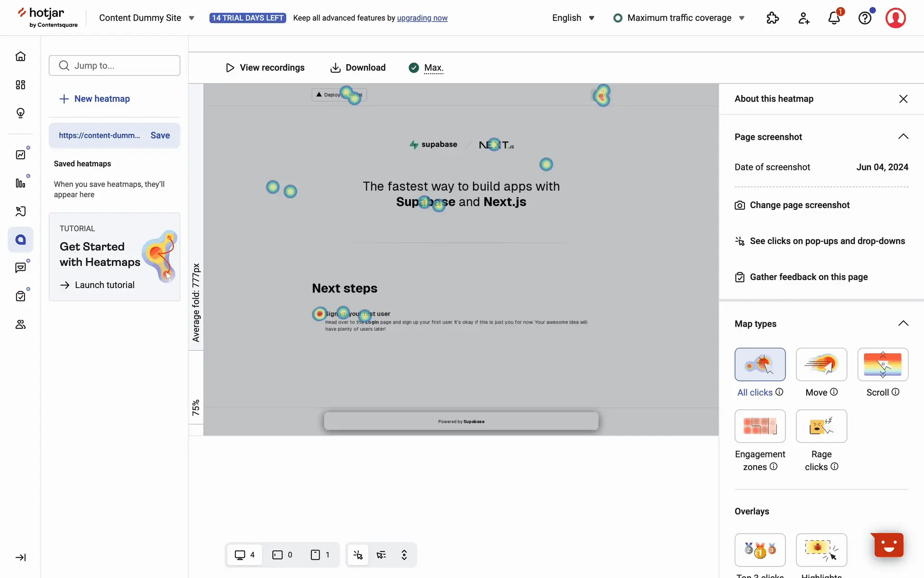
Task: Open Highlights lightbulb icon in sidebar
Action: click(x=21, y=113)
